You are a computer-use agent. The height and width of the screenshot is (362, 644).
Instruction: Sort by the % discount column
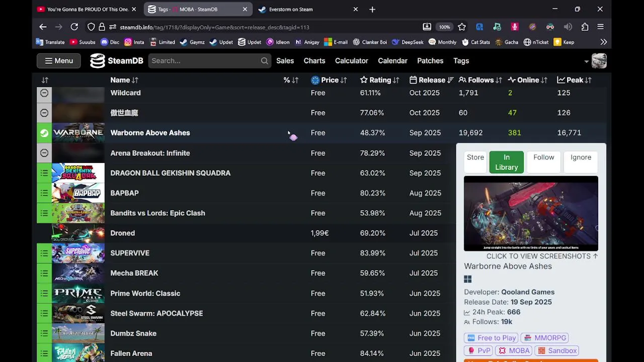click(x=291, y=80)
